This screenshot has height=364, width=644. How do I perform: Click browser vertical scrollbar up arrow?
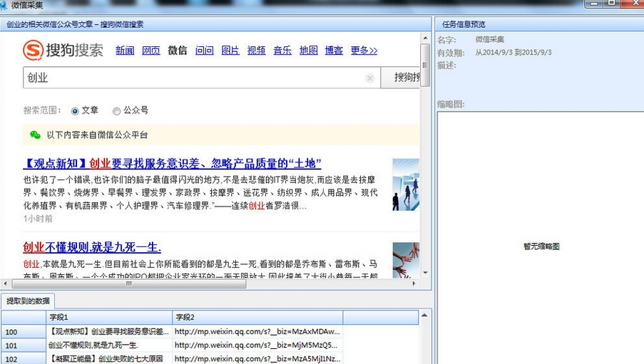425,38
